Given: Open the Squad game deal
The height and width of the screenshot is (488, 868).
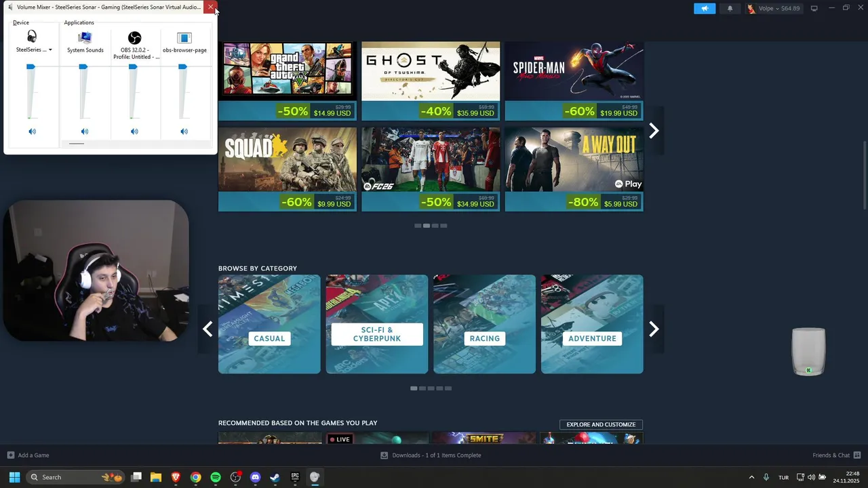Looking at the screenshot, I should [287, 169].
